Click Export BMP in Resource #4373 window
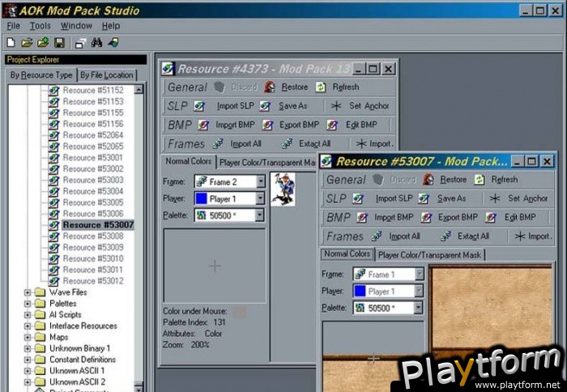 (x=291, y=125)
